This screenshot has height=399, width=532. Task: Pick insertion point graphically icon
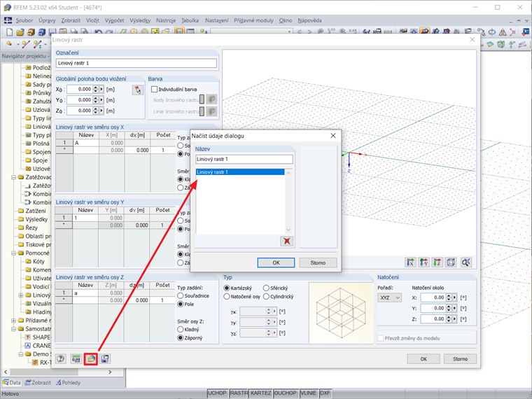click(138, 90)
